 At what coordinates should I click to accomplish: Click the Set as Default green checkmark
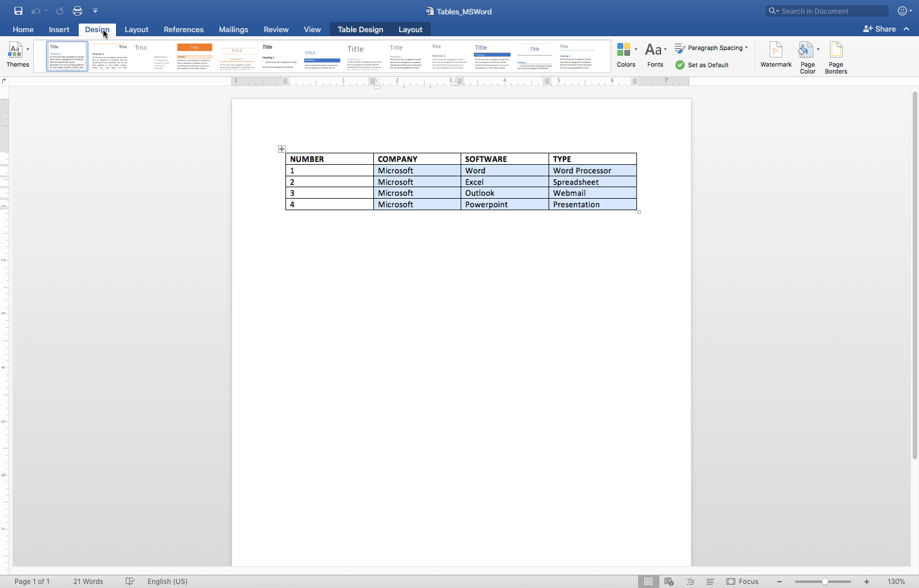(680, 65)
